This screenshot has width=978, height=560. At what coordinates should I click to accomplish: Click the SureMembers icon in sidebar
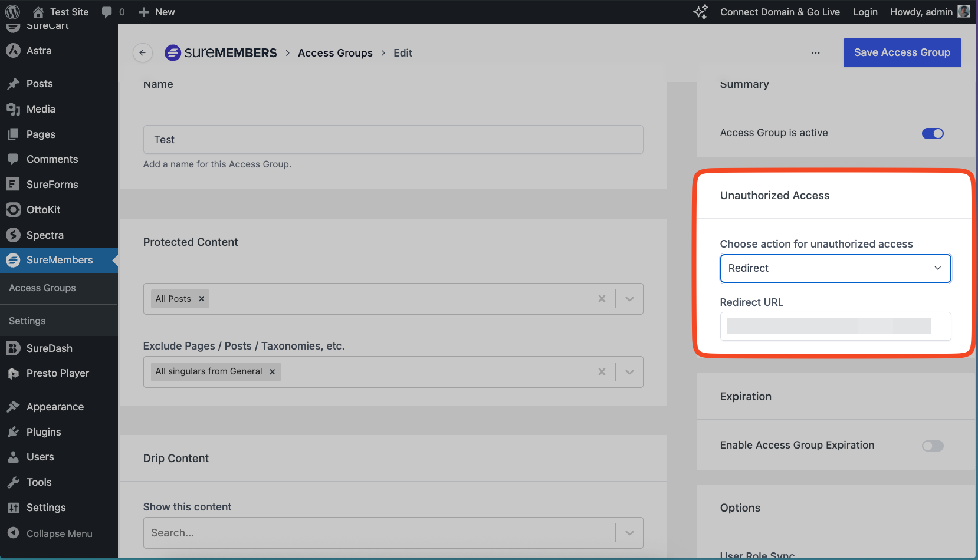pos(13,260)
